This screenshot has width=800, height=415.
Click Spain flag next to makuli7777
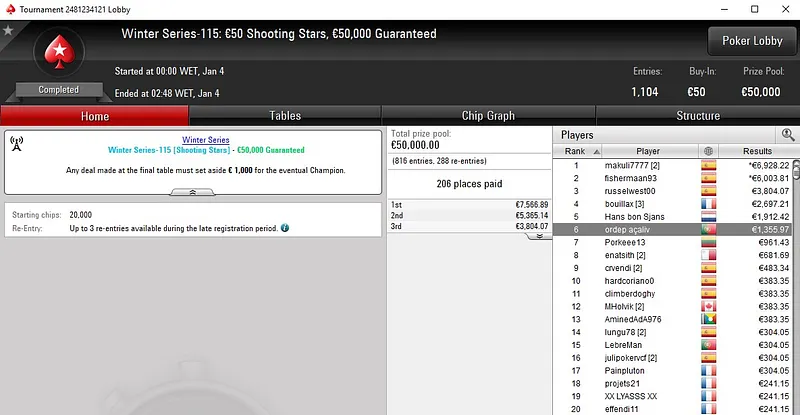point(709,165)
